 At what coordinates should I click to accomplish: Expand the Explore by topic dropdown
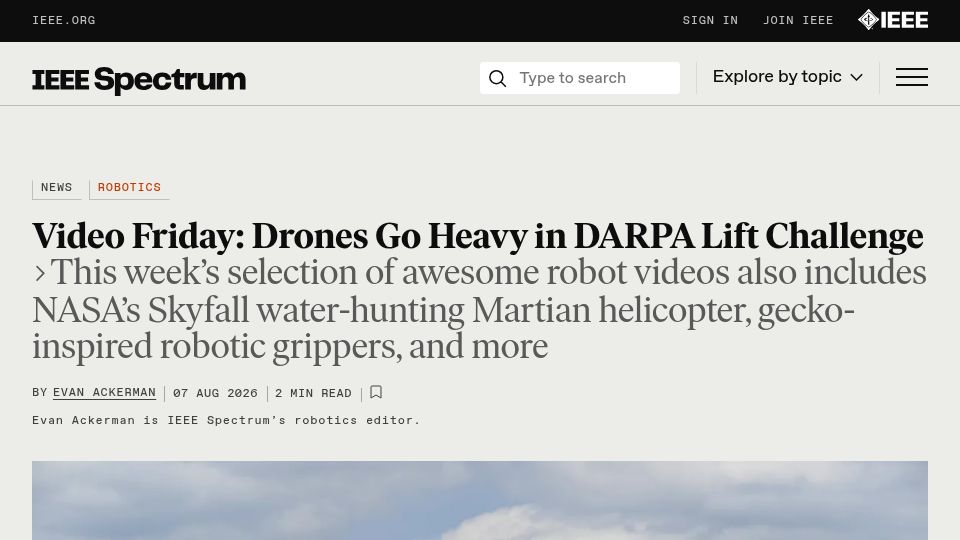787,77
